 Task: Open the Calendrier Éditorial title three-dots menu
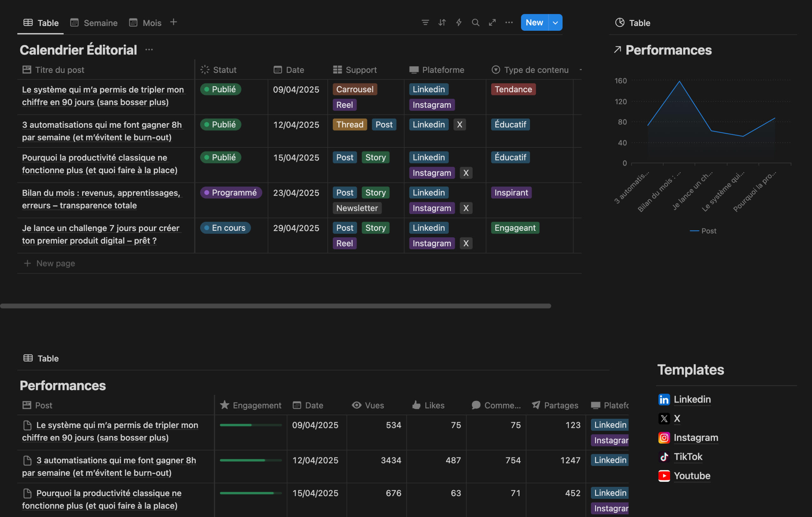click(x=149, y=50)
